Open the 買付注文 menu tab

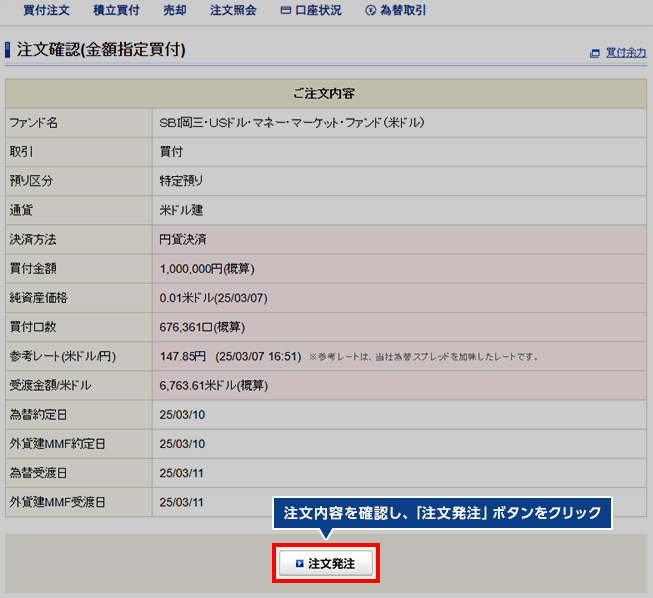click(46, 10)
